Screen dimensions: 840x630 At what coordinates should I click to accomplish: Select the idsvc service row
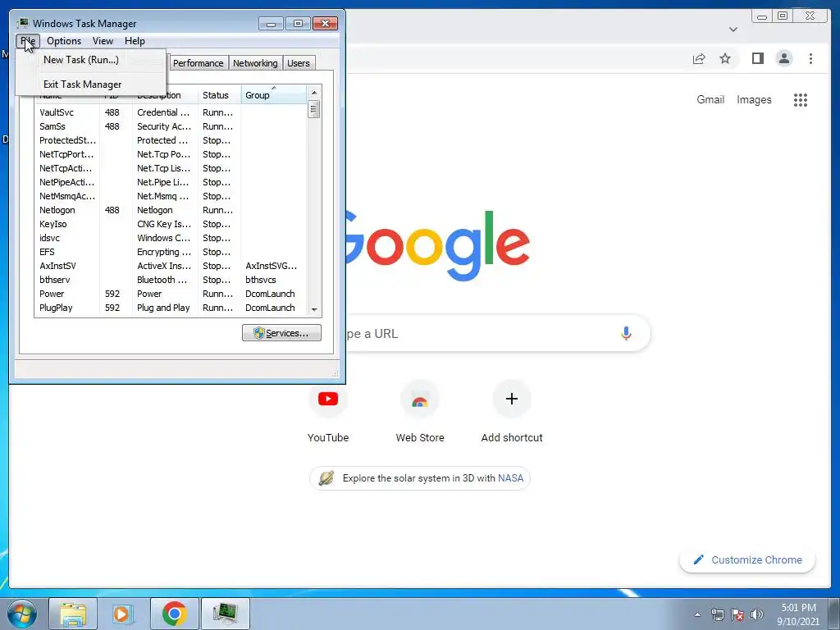171,238
